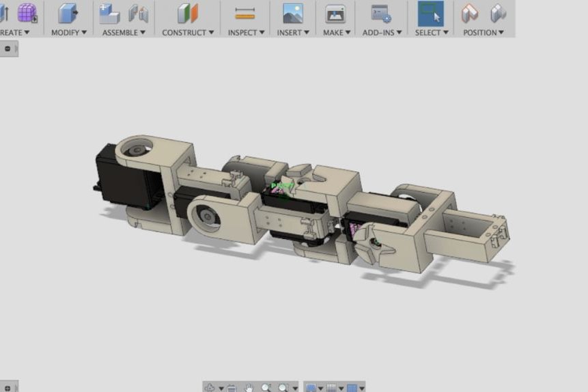The width and height of the screenshot is (588, 392).
Task: Expand the Viewports arrow
Action: [362, 389]
